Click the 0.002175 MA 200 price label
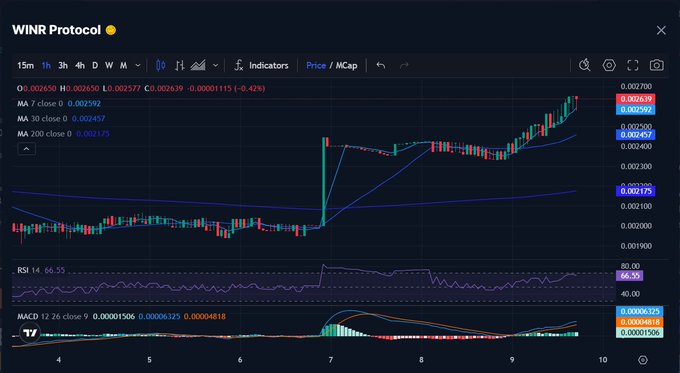Screen dimensions: 680x373 (635, 191)
